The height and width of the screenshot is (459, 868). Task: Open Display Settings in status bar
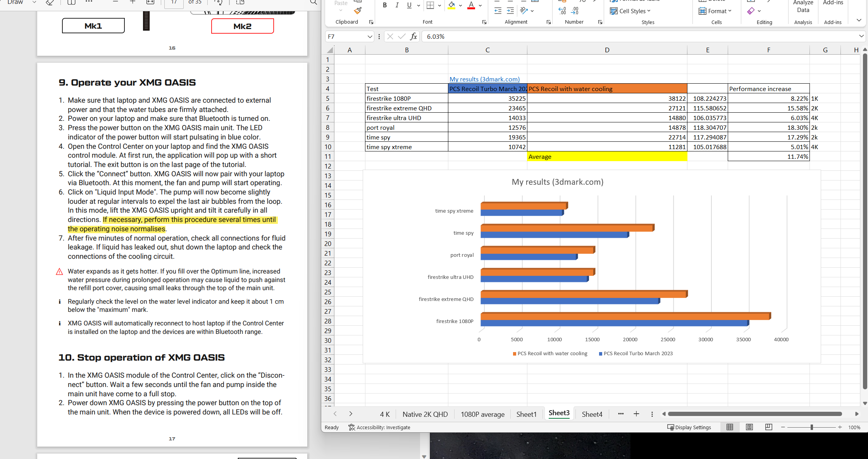(689, 427)
